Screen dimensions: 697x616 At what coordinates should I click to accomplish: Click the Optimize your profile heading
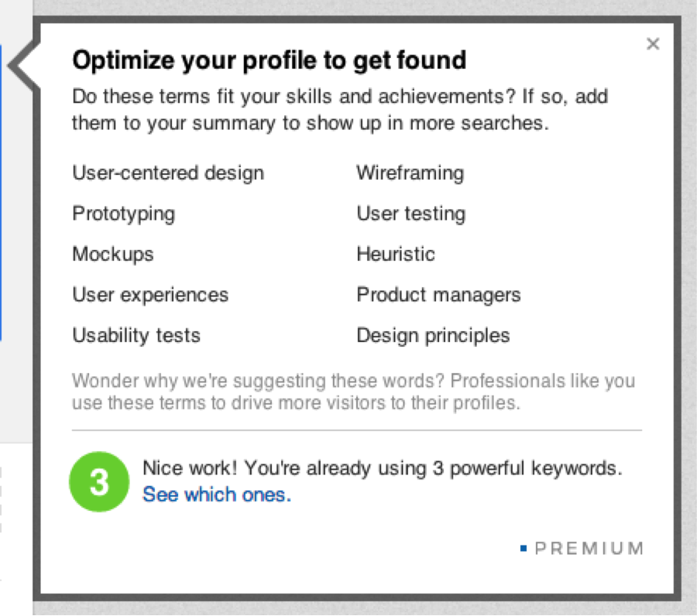(x=269, y=60)
